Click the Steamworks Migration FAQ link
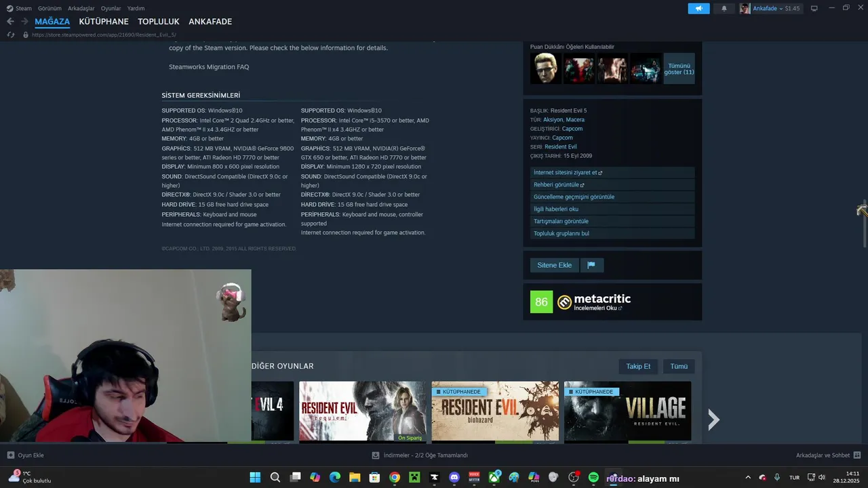Viewport: 868px width, 488px height. 209,67
